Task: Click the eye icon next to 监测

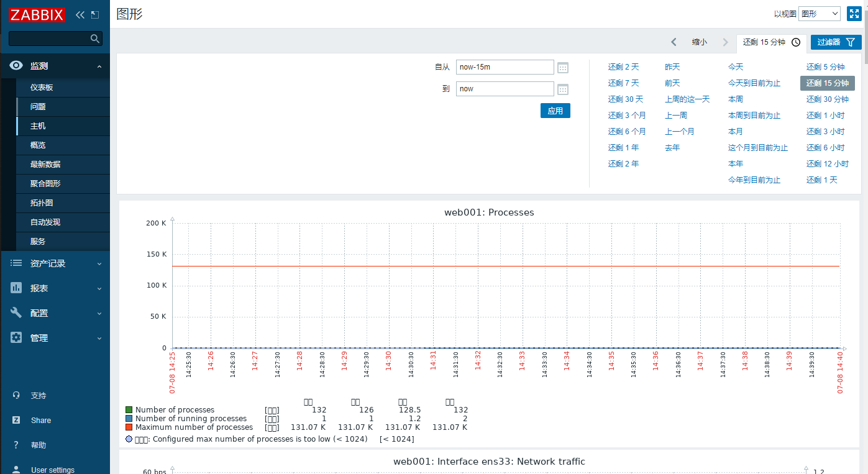Action: tap(16, 66)
